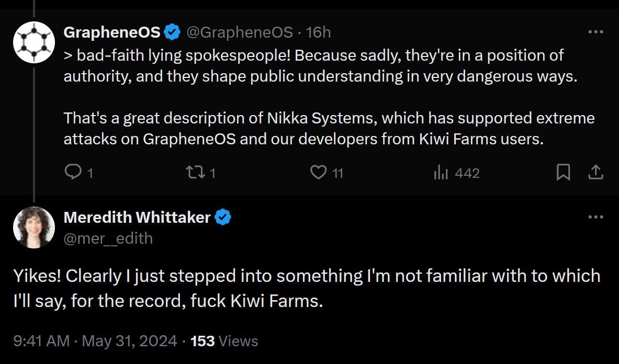Like the GrapheneOS tweet
The height and width of the screenshot is (364, 619).
pos(319,172)
